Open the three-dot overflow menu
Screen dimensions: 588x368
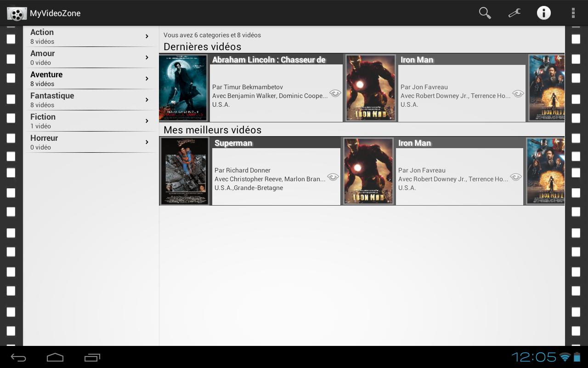point(573,13)
